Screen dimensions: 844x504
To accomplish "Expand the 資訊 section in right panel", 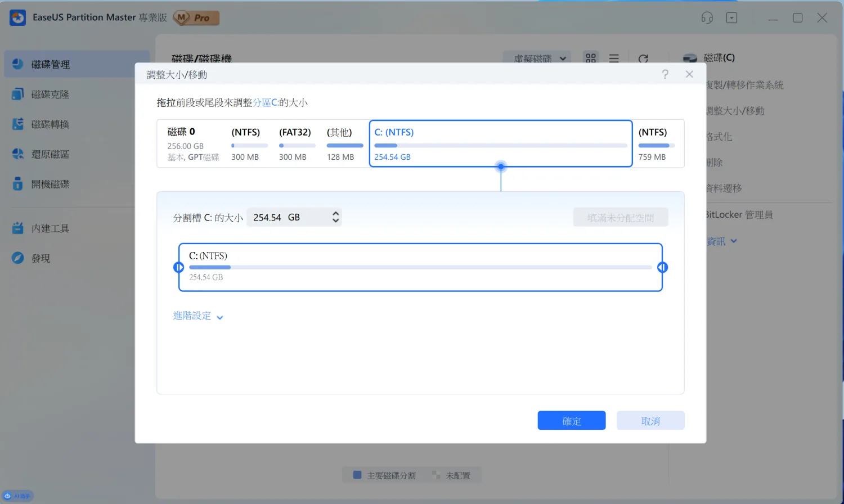I will point(722,241).
